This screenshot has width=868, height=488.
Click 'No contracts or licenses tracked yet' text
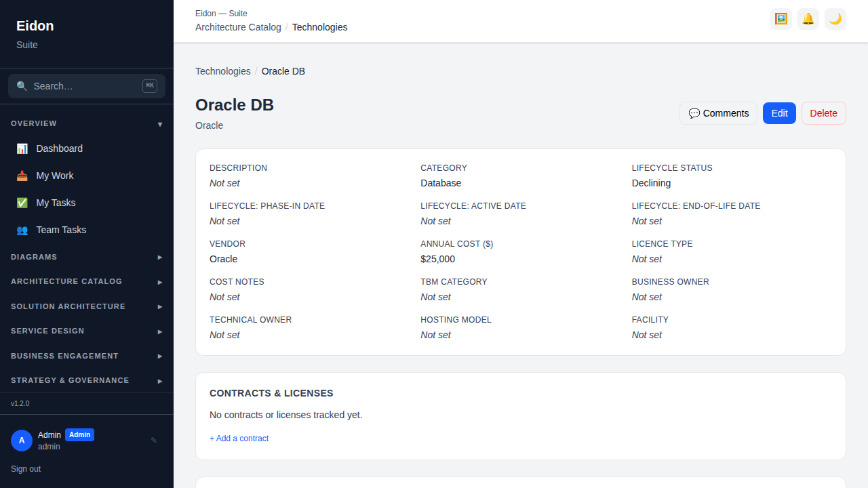(286, 415)
